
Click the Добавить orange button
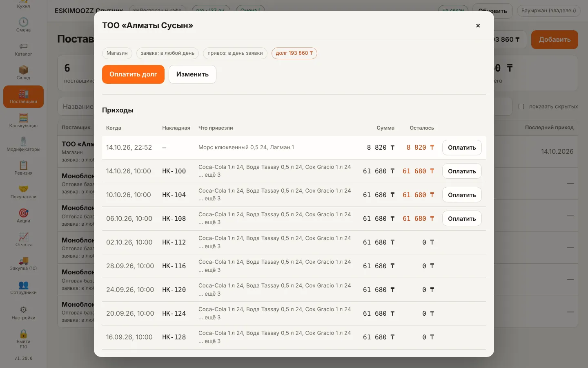click(555, 40)
